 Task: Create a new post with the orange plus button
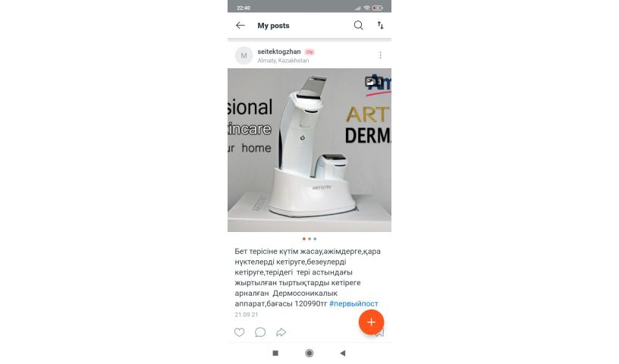tap(371, 322)
